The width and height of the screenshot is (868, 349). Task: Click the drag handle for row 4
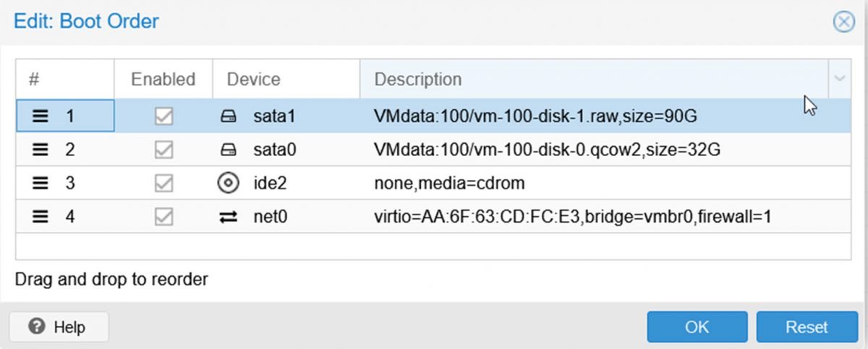pos(39,216)
